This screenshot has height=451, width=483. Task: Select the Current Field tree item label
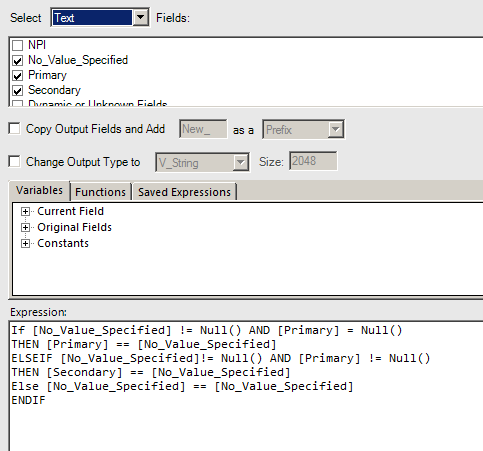point(70,211)
